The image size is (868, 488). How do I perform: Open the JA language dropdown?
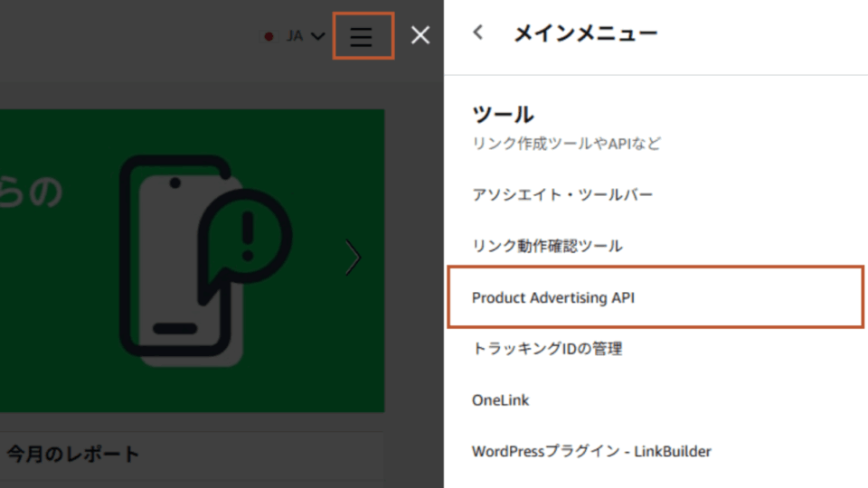point(295,36)
